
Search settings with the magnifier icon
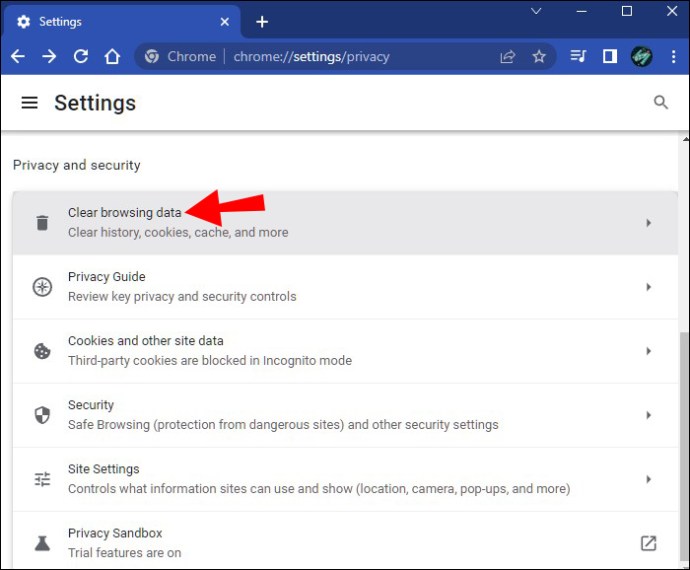pyautogui.click(x=661, y=103)
